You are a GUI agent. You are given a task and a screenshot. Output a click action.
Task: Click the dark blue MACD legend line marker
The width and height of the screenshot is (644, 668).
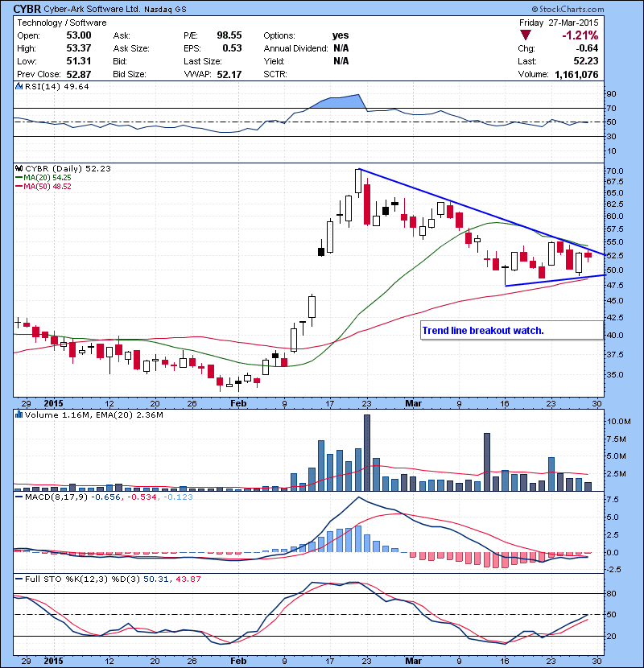tap(19, 497)
